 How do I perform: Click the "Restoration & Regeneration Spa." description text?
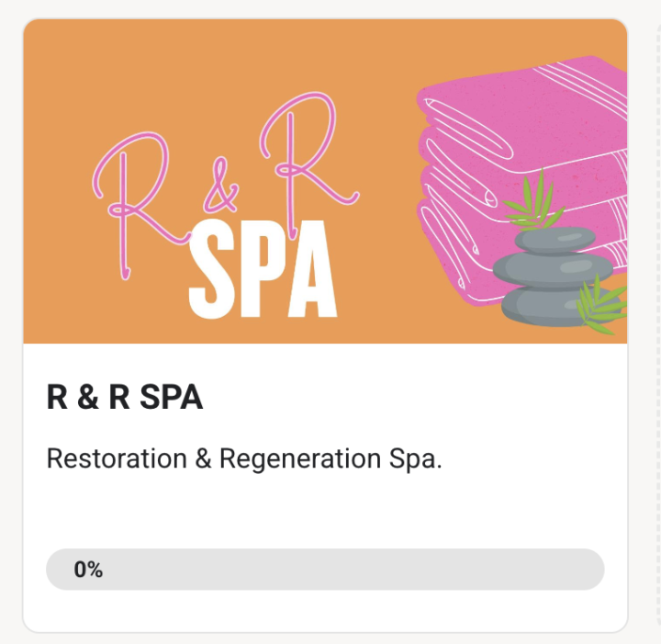(244, 458)
